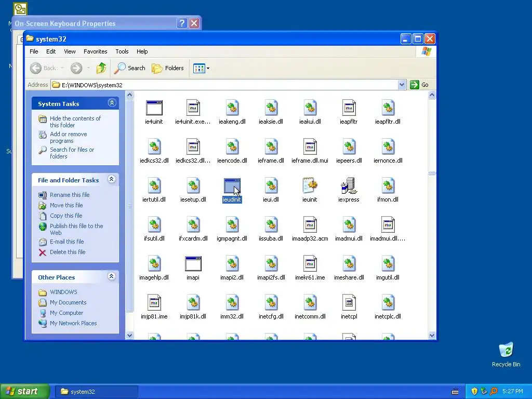
Task: Open My Documents in Other Places
Action: [x=68, y=303]
